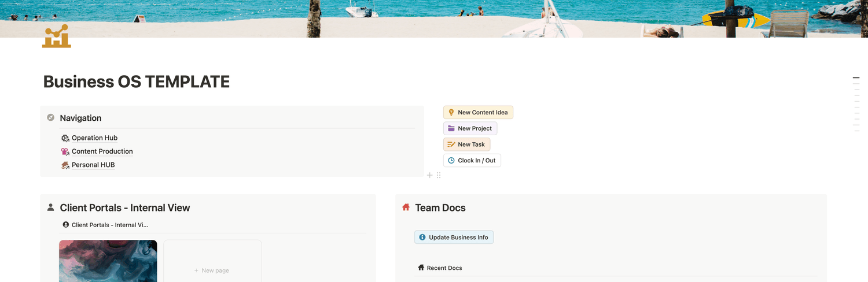Click the New Task button
868x282 pixels.
click(x=466, y=144)
